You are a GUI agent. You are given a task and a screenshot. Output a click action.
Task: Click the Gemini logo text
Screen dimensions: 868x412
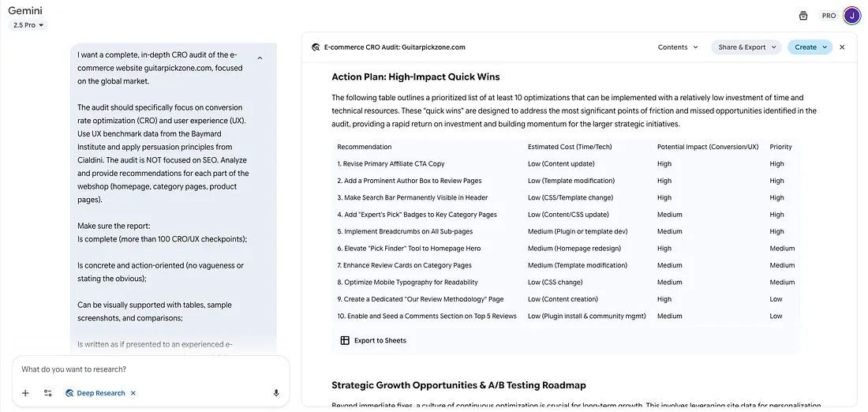coord(25,10)
